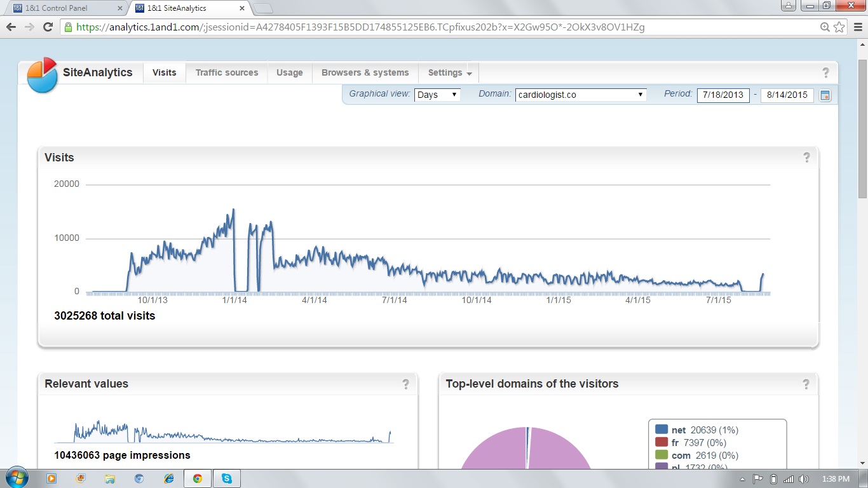Click the 7/1/15 label on chart axis
Screen dimensions: 868x488
click(x=718, y=301)
